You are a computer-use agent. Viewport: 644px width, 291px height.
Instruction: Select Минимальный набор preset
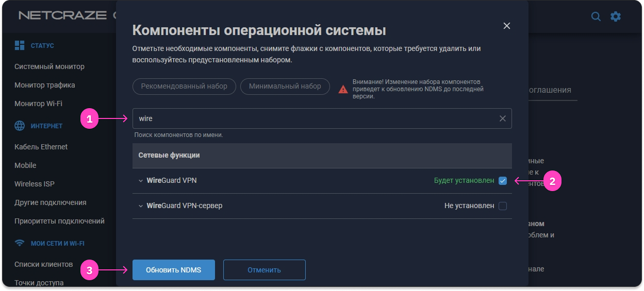pyautogui.click(x=285, y=86)
